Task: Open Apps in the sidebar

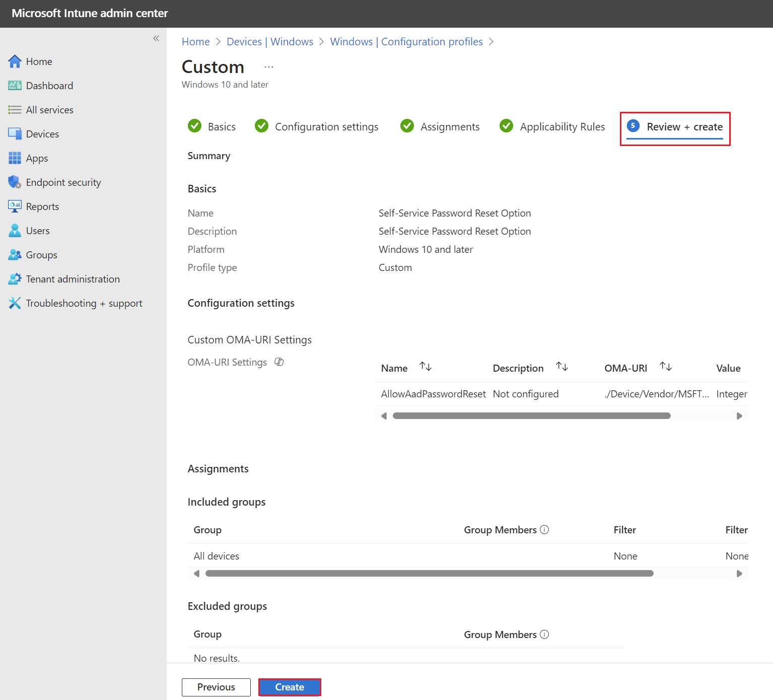Action: pyautogui.click(x=28, y=158)
